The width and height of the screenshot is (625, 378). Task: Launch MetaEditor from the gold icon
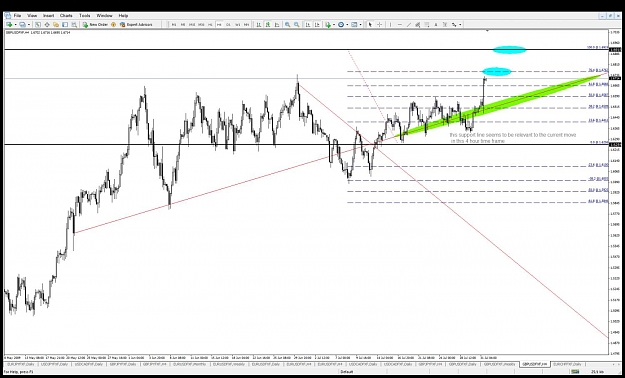[114, 25]
